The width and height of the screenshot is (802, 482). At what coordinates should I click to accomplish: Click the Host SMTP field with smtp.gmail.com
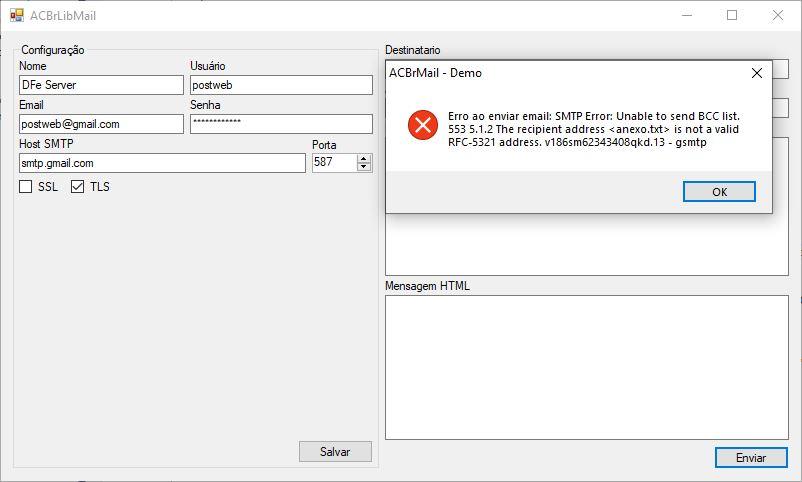(162, 163)
